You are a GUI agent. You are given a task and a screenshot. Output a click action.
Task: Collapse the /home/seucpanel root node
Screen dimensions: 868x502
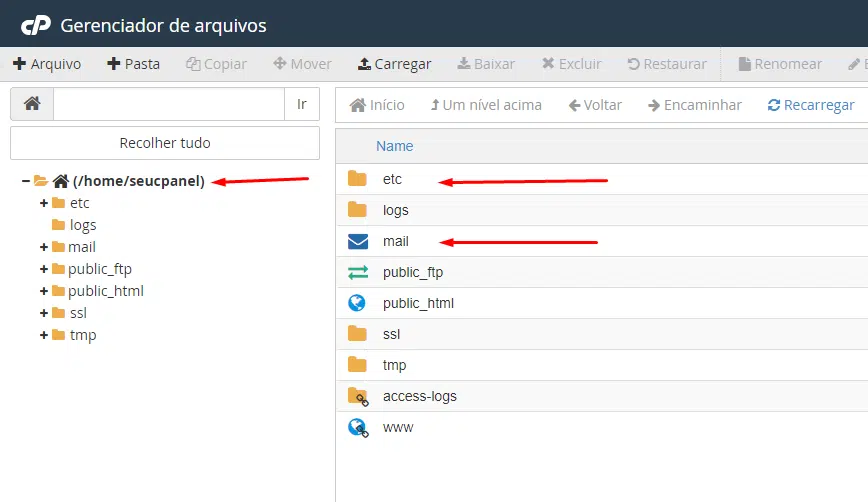(x=25, y=181)
